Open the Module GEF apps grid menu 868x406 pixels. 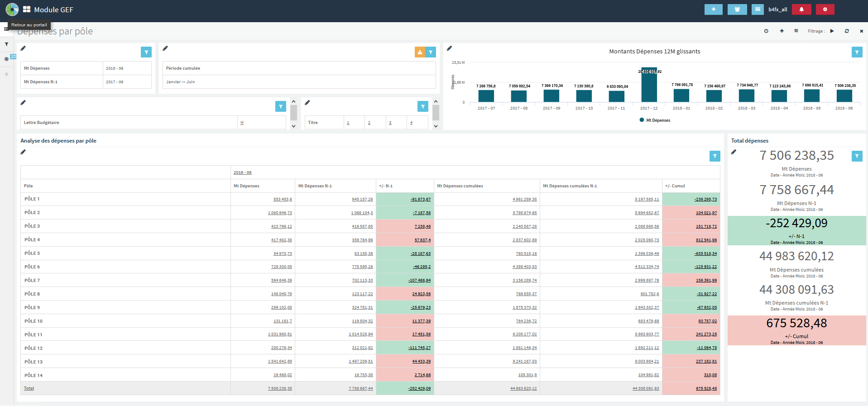[27, 10]
